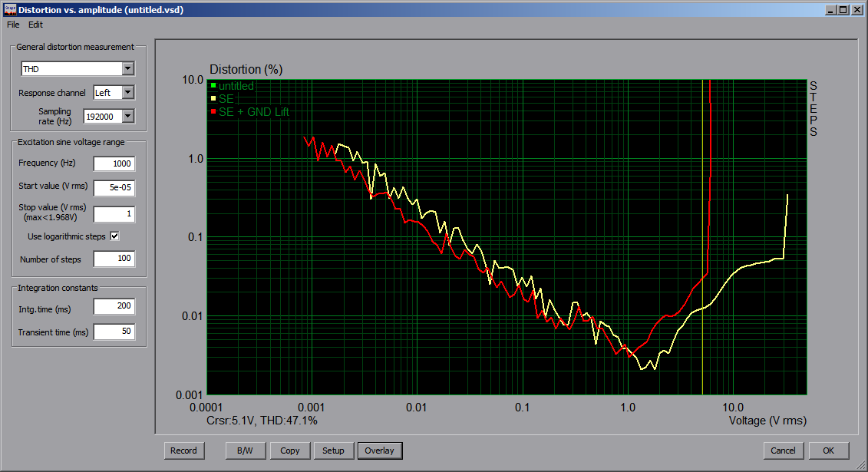Click the Frequency (Hz) input field

[114, 163]
